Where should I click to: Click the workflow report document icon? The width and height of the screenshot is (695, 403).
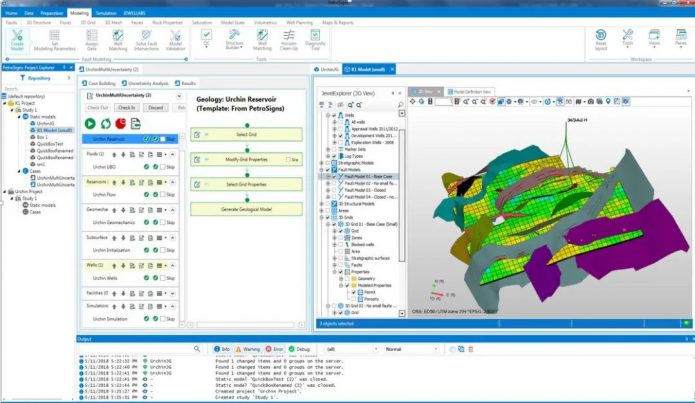pyautogui.click(x=136, y=123)
